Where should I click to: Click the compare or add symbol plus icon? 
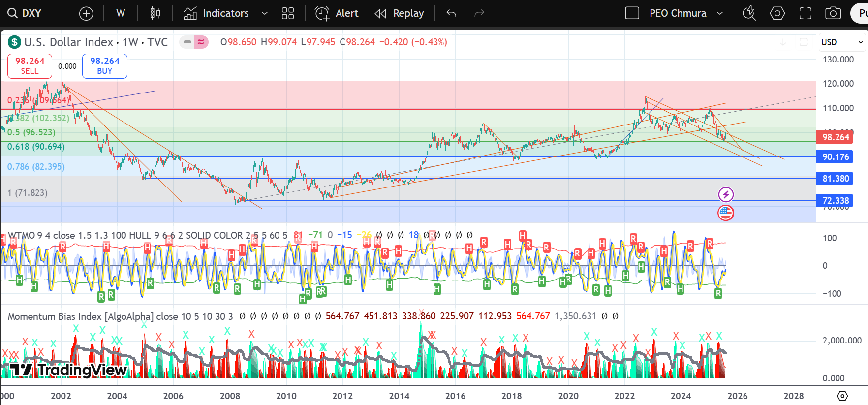86,13
